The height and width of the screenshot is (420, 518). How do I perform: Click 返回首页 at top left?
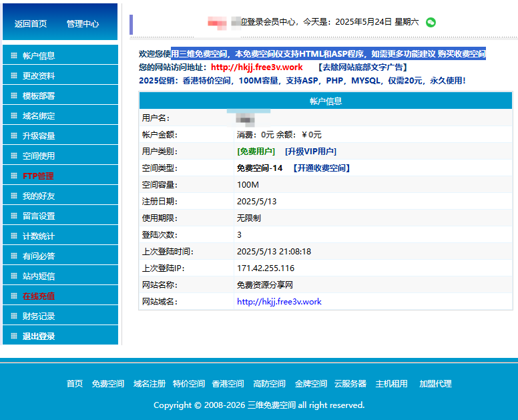coord(31,24)
